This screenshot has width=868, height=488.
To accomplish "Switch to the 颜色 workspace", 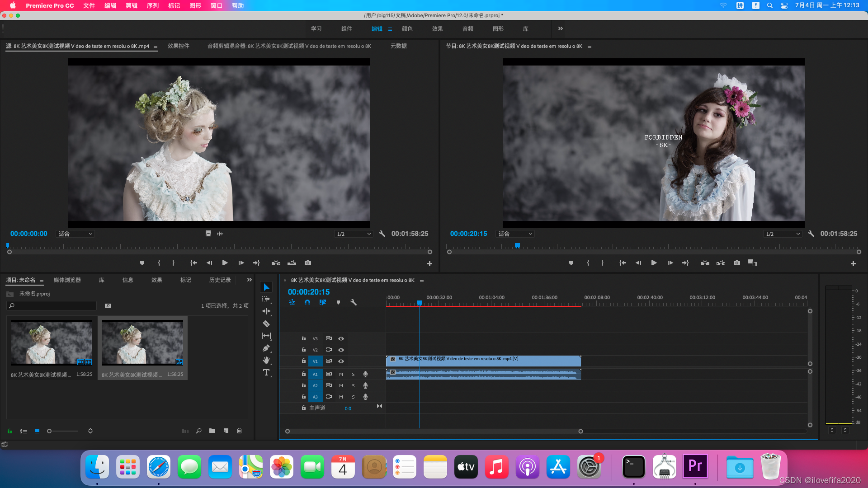I will tap(407, 28).
